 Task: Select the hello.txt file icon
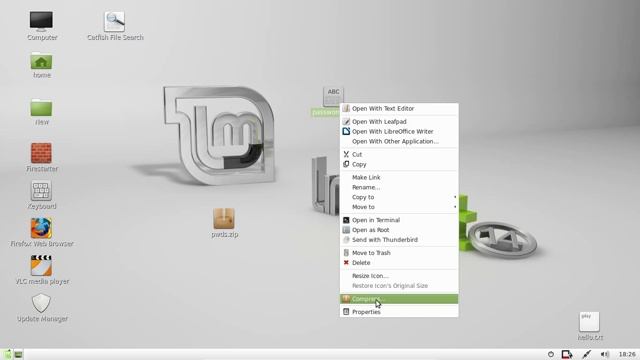pos(589,322)
